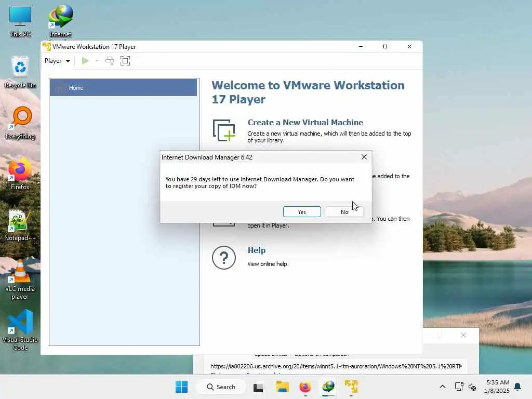
Task: Switch to VMware Player taskbar icon
Action: (352, 387)
